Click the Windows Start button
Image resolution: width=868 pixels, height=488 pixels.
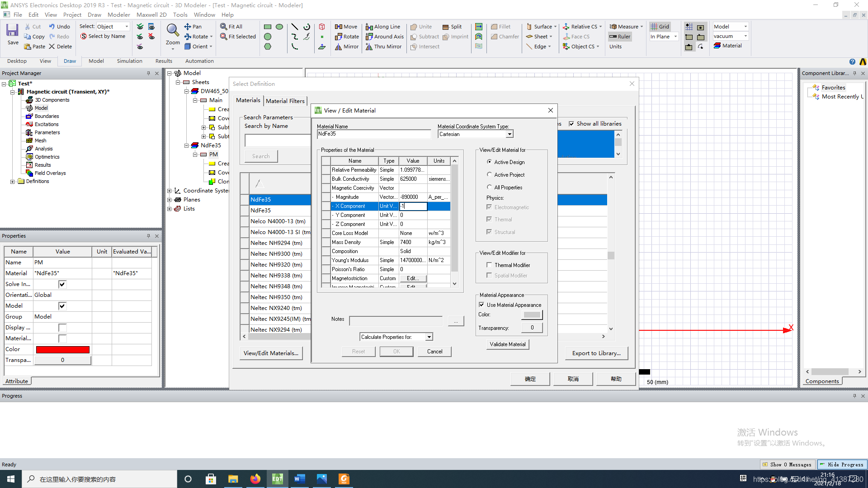[11, 479]
